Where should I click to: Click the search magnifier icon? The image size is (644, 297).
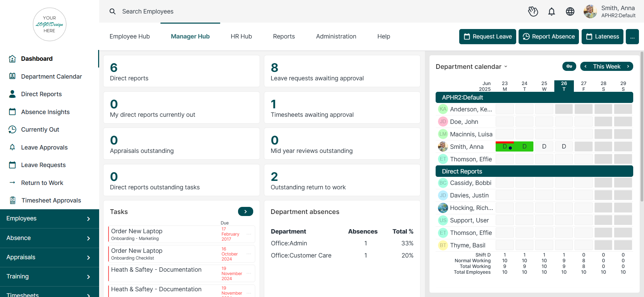pos(113,11)
